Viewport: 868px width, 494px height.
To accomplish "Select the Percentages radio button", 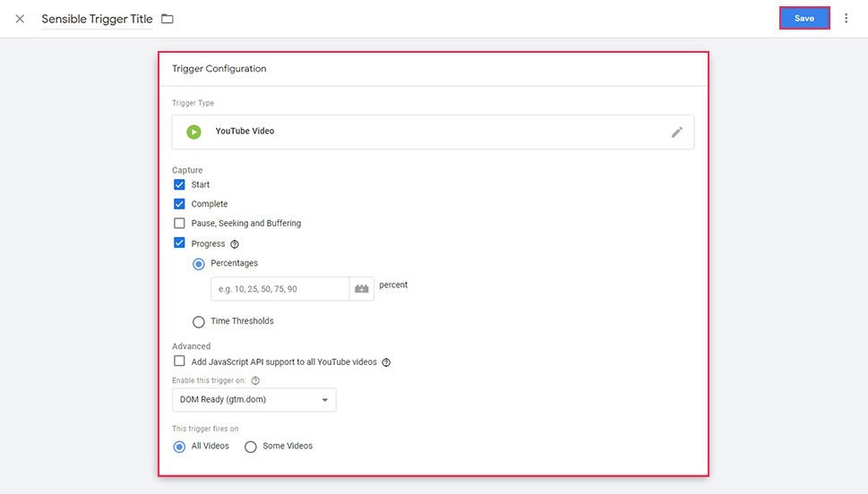I will click(x=198, y=264).
